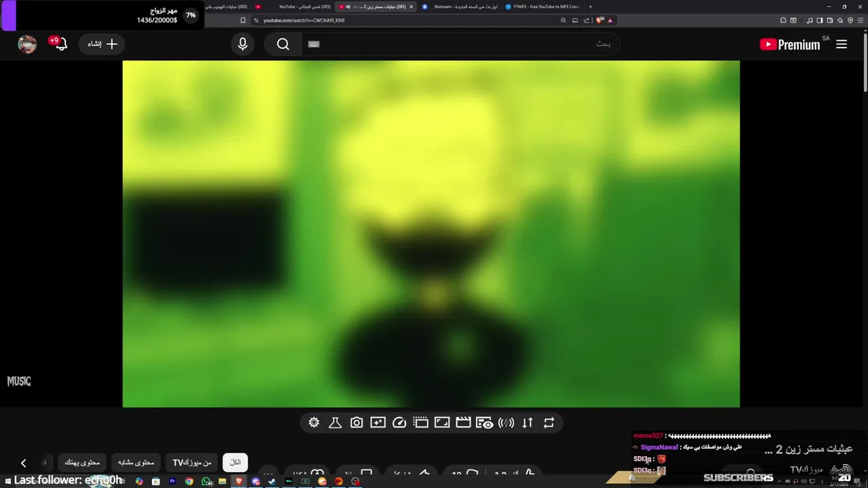Viewport: 868px width, 488px height.
Task: Open Brave browser from the taskbar
Action: [x=239, y=481]
